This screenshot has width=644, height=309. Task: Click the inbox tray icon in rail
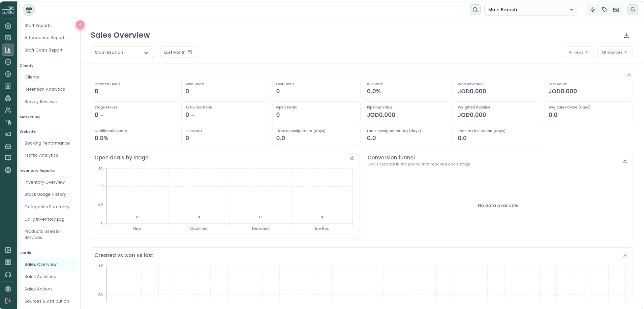8,146
